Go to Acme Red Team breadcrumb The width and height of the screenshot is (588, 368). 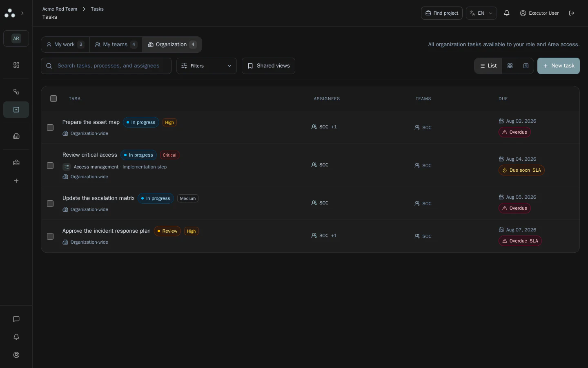coord(60,9)
